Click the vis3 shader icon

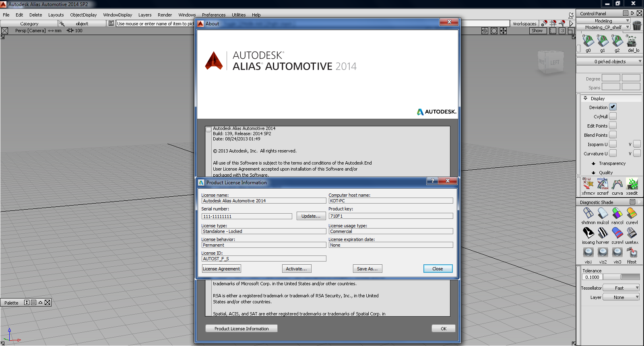[x=617, y=253]
